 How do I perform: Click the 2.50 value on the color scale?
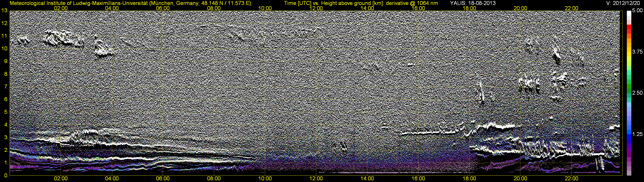(x=637, y=93)
